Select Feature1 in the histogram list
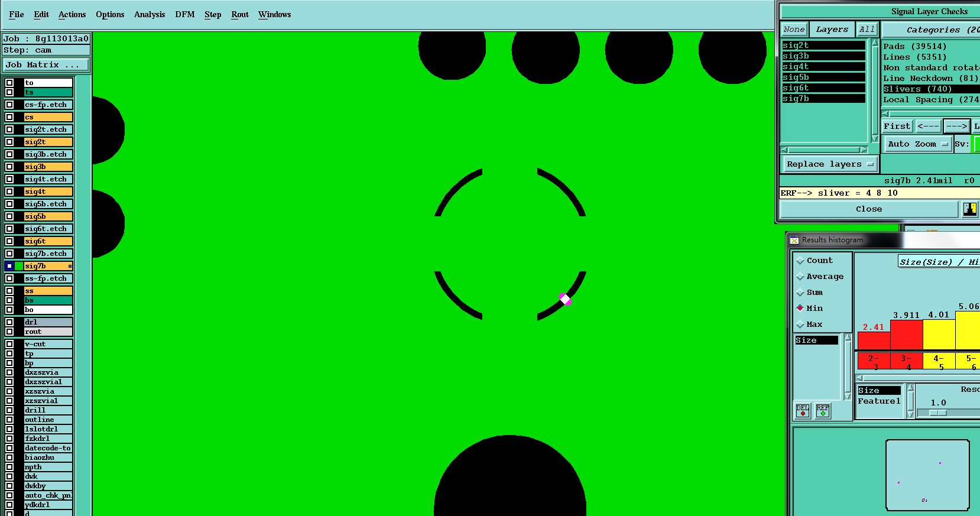Screen dimensions: 980x516 [x=879, y=401]
